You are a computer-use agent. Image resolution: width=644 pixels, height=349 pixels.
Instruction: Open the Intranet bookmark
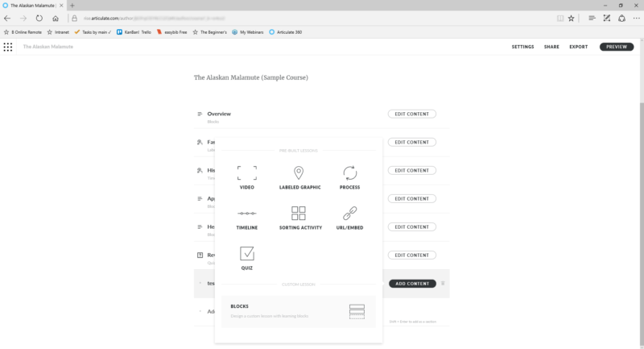click(58, 32)
